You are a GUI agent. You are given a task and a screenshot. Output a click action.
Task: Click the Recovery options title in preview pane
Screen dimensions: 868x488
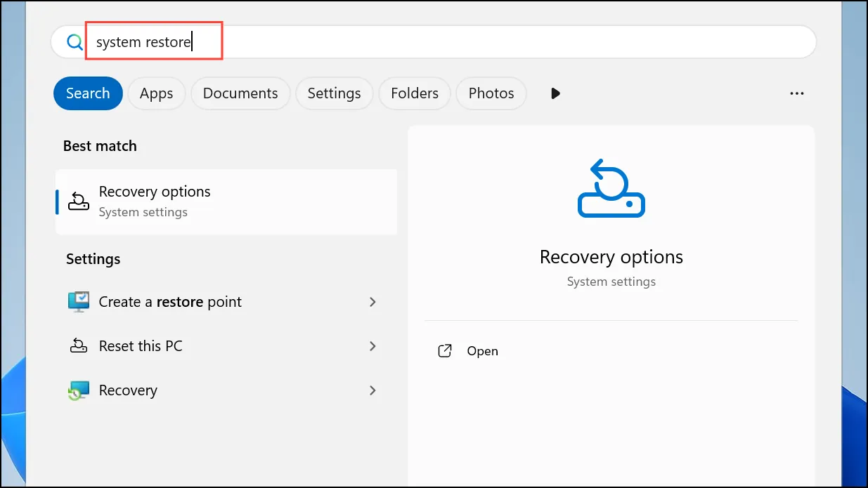[611, 257]
